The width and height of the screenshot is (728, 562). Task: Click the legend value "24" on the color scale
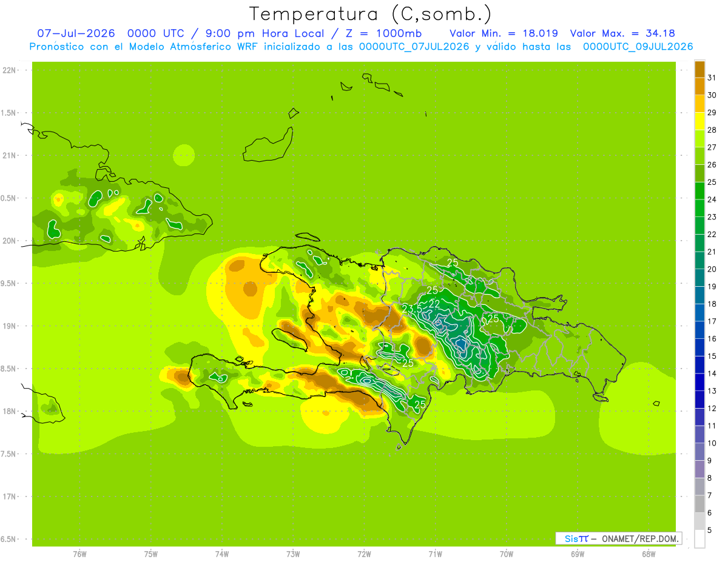712,199
